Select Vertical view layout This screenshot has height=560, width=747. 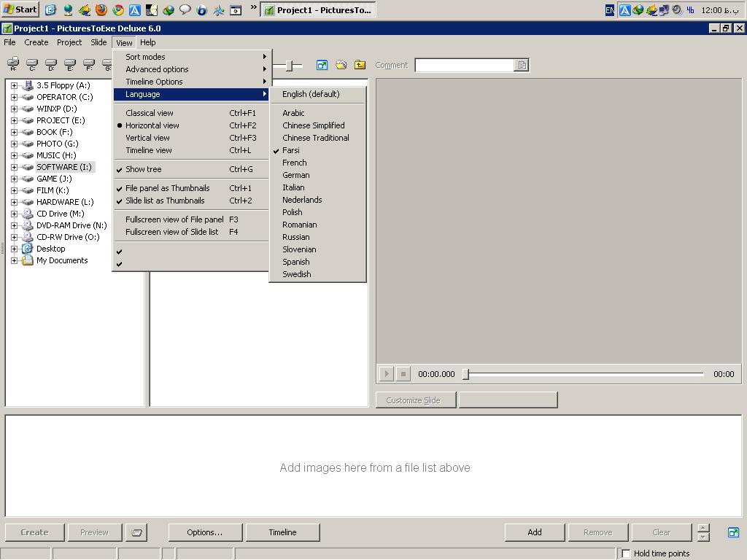[x=190, y=138]
